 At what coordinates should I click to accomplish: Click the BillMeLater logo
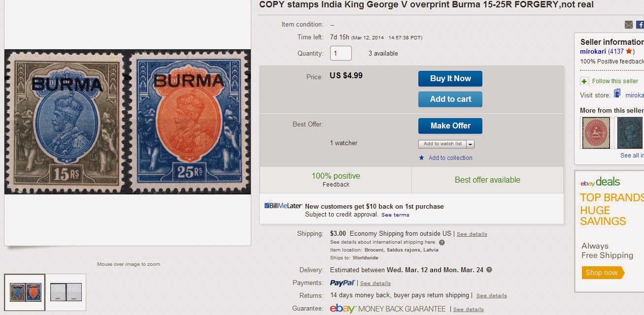tap(283, 206)
